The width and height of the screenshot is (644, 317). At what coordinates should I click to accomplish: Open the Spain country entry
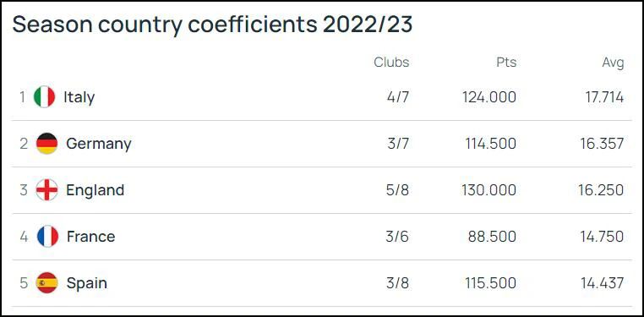click(x=87, y=283)
